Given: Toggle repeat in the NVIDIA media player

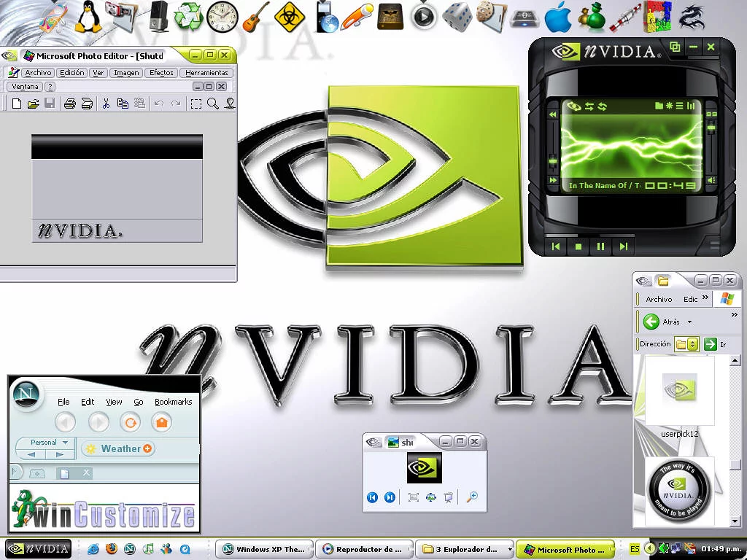Looking at the screenshot, I should (603, 106).
